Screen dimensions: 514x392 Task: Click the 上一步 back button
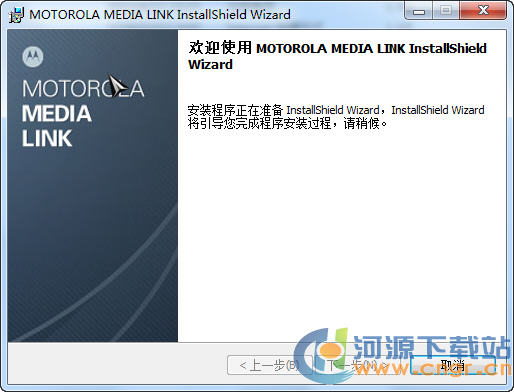[x=270, y=365]
